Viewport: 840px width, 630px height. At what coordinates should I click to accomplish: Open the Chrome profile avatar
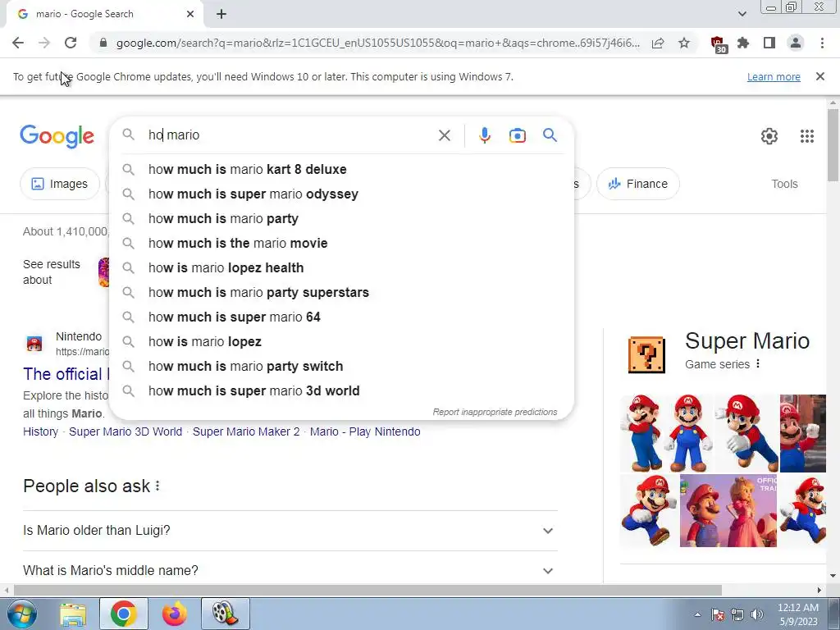796,43
